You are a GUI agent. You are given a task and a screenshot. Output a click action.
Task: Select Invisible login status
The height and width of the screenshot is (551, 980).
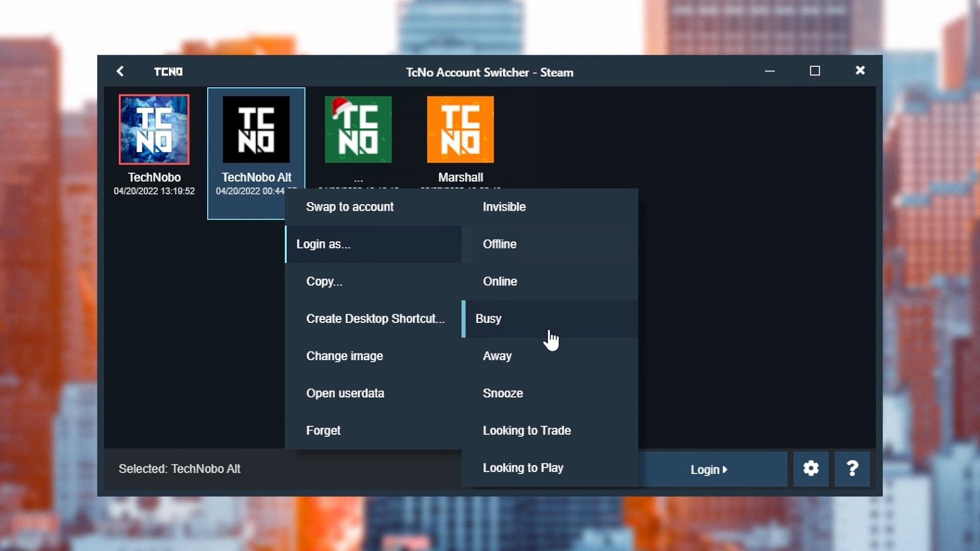(x=504, y=207)
